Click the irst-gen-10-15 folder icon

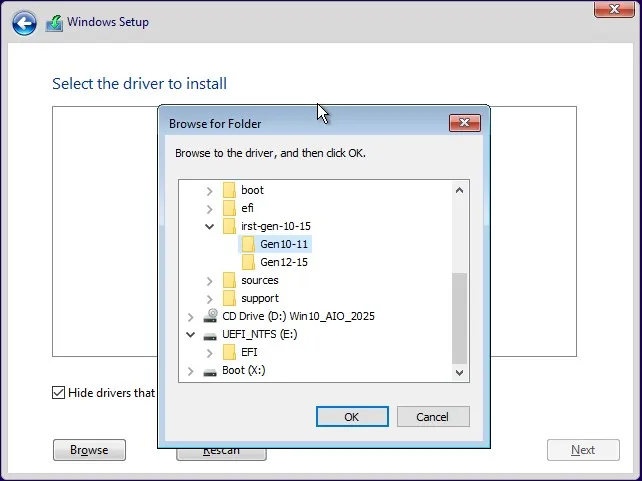(x=229, y=226)
